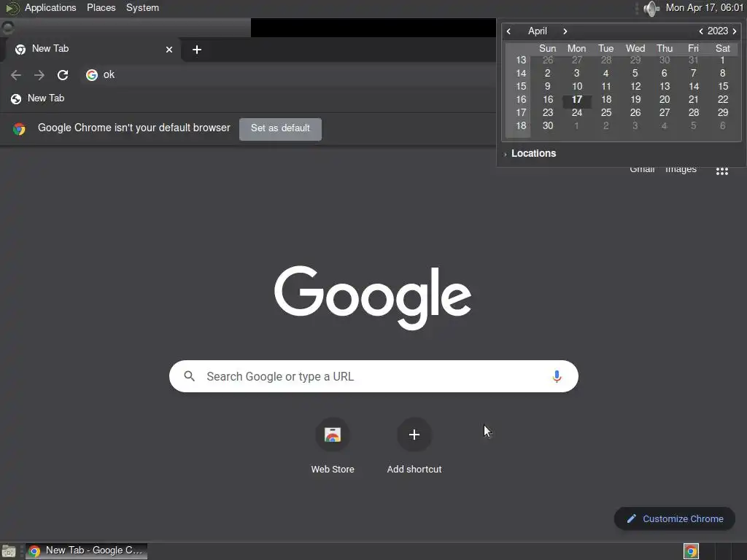Click the Set as default button
This screenshot has height=560, width=747.
[x=280, y=128]
